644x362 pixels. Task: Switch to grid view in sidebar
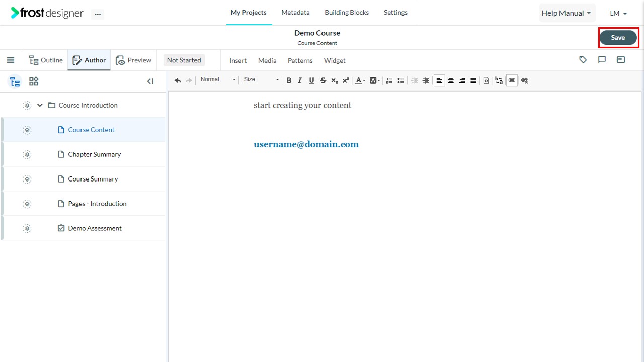pyautogui.click(x=34, y=81)
